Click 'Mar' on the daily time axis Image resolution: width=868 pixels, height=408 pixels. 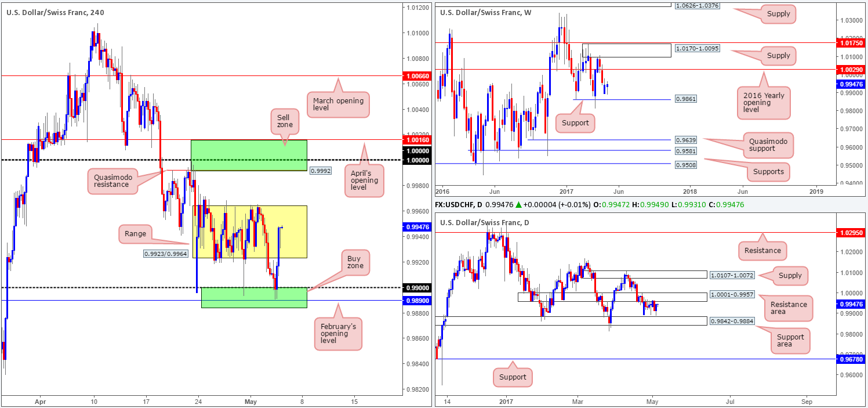578,401
